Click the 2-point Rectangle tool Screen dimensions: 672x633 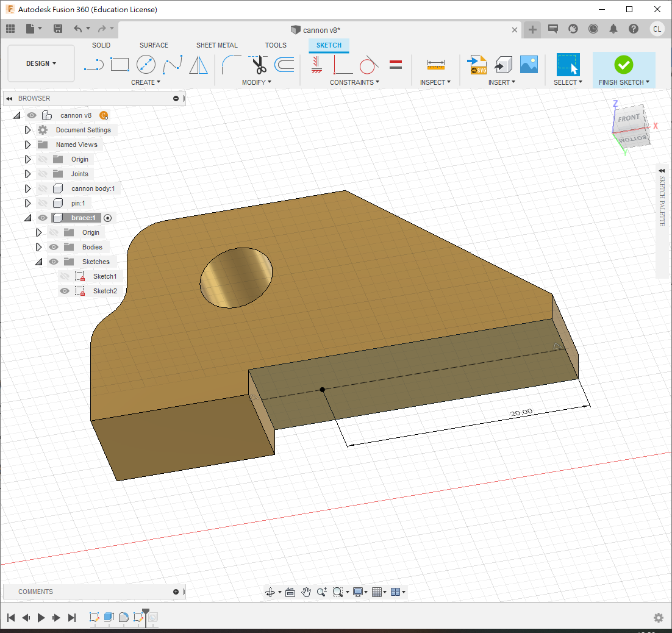[x=120, y=64]
